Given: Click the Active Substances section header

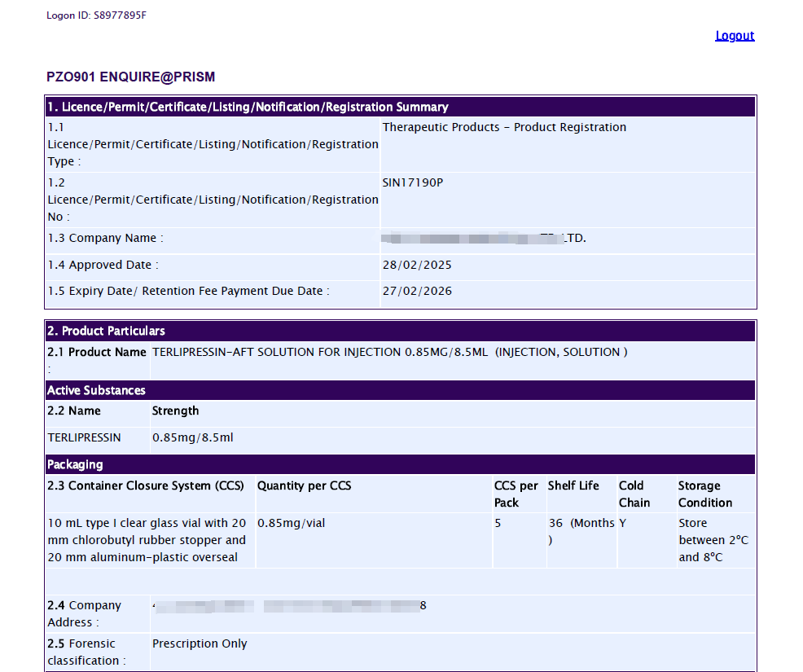Looking at the screenshot, I should tap(96, 391).
